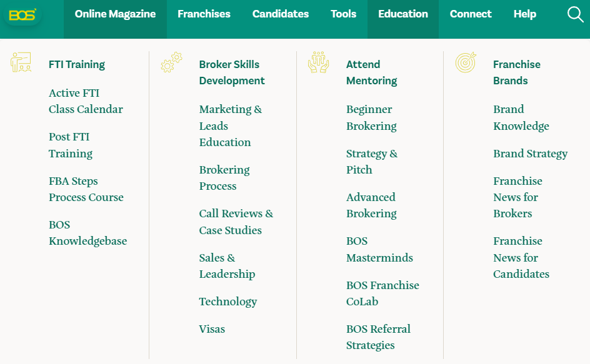Open the Connect menu

(x=471, y=14)
